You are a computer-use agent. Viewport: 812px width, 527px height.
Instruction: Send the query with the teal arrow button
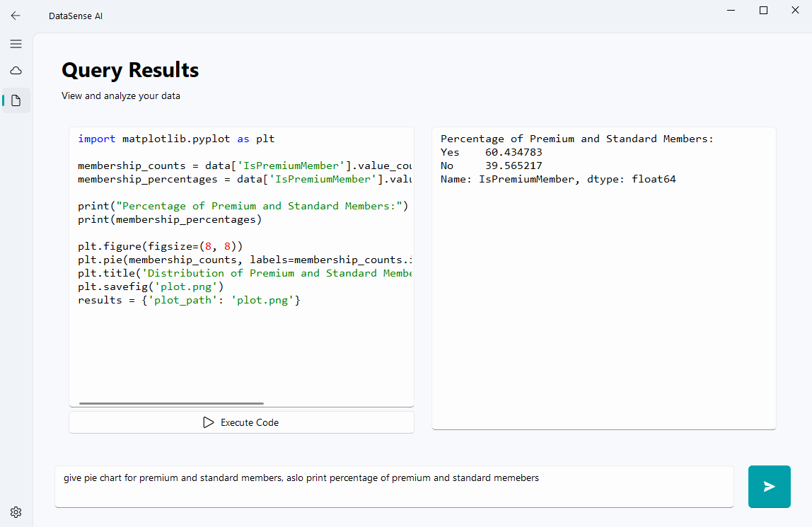769,487
